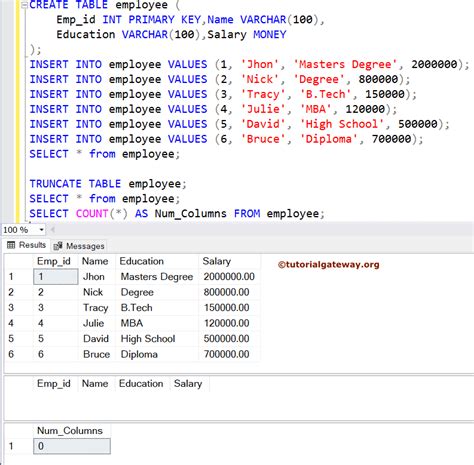
Task: Click the Messages tab icon
Action: (x=58, y=246)
